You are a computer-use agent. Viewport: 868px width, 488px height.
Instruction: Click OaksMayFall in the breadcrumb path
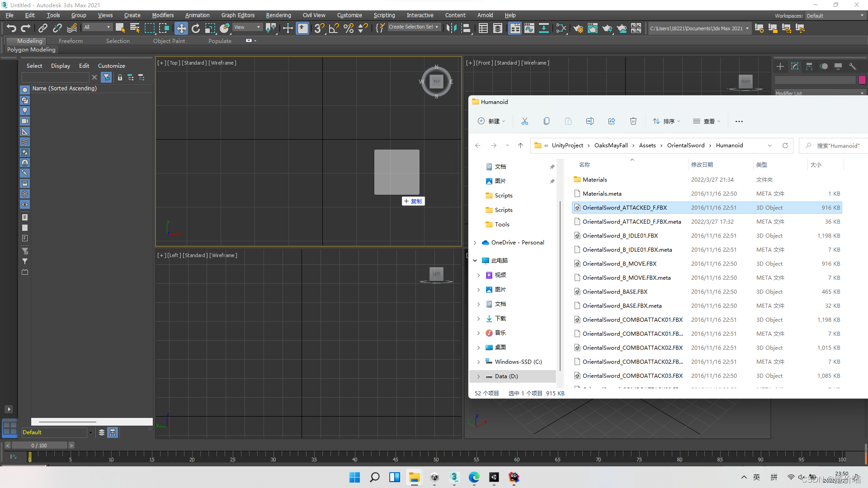[x=611, y=145]
